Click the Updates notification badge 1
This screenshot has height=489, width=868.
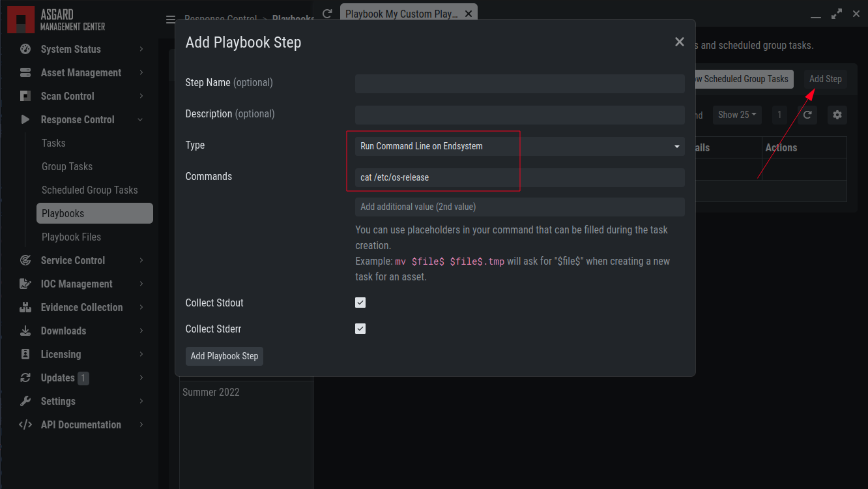pos(83,378)
